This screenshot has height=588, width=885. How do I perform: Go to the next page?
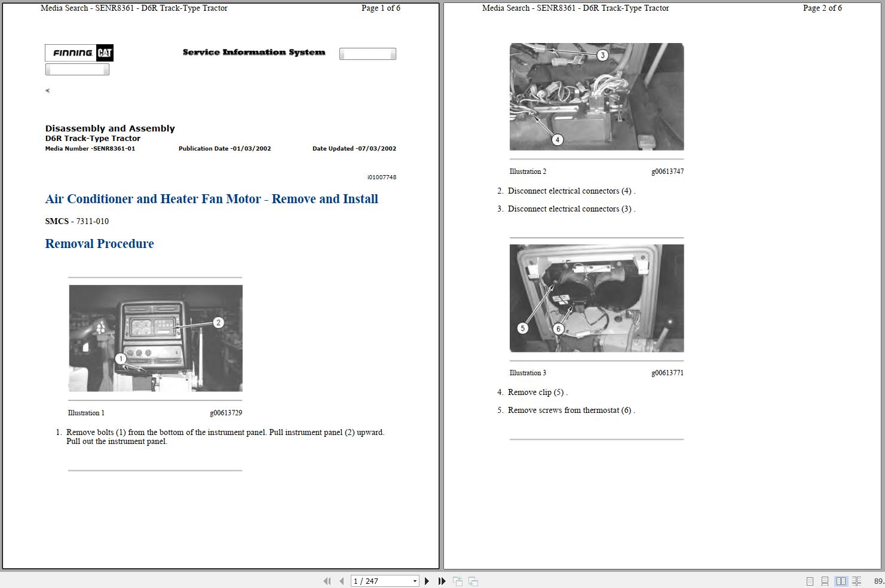pos(427,581)
